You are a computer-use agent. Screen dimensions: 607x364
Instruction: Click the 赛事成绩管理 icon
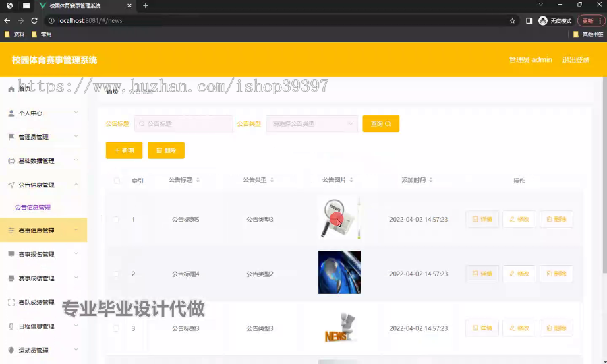pos(11,278)
